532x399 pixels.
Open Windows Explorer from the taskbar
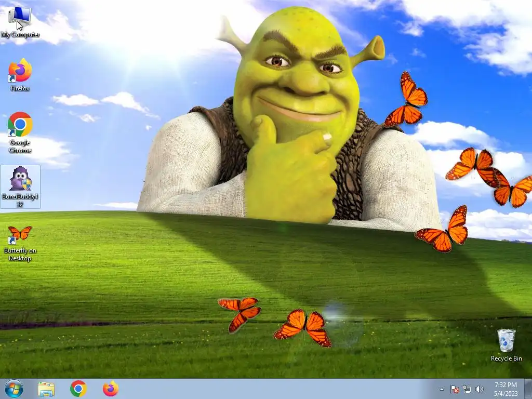[x=46, y=389]
